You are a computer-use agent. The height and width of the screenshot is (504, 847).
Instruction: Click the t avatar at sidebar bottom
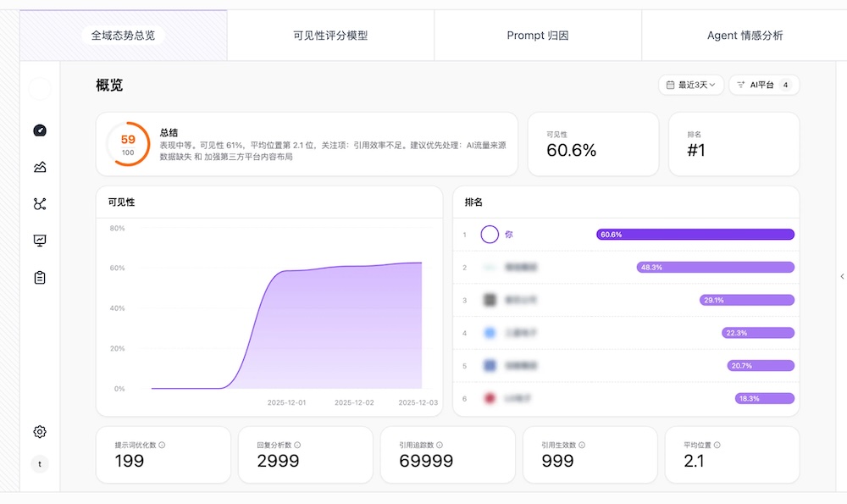point(39,464)
